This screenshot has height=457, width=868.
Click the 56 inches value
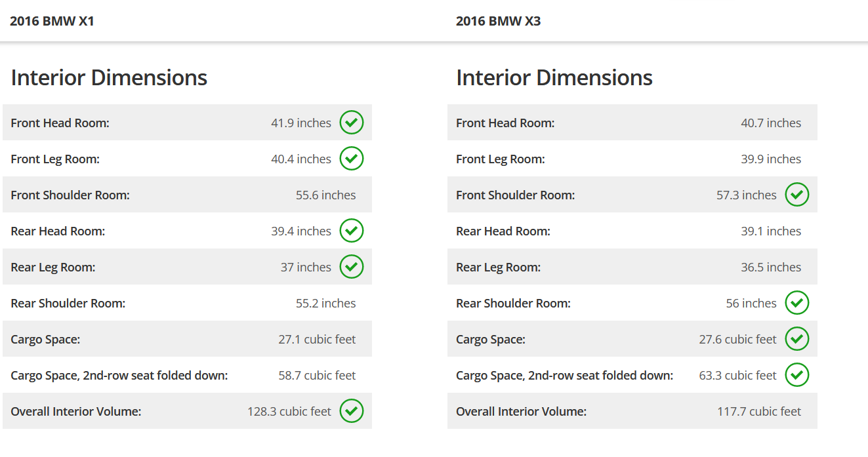751,304
